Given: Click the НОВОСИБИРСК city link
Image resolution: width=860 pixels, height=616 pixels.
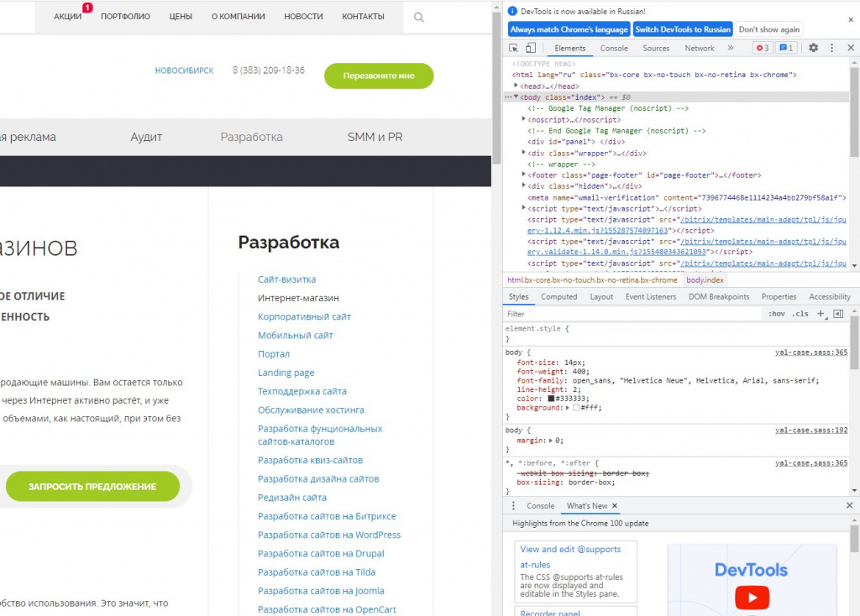Looking at the screenshot, I should coord(184,70).
